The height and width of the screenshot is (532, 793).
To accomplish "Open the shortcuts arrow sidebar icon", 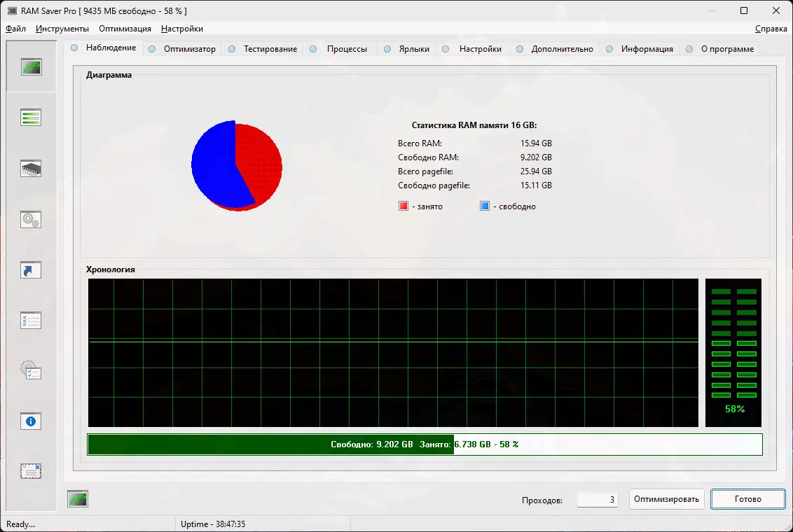I will [31, 269].
